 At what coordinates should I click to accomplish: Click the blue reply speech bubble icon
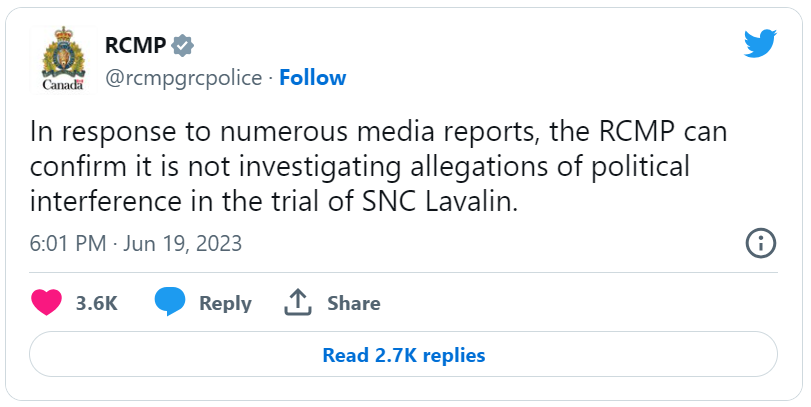[x=170, y=302]
